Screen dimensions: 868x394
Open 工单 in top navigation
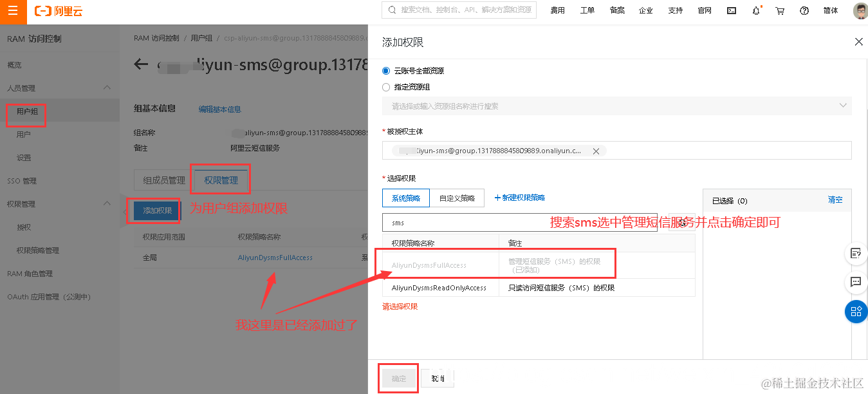click(x=587, y=10)
